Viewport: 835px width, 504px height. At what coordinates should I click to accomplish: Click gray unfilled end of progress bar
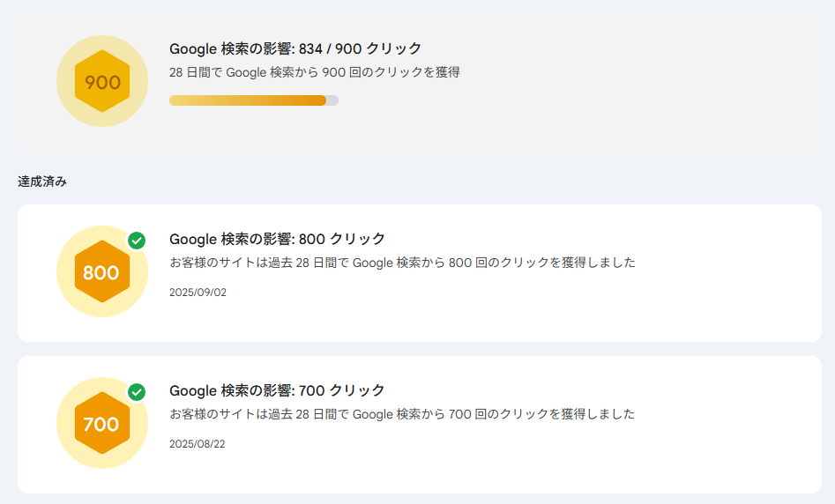[332, 100]
